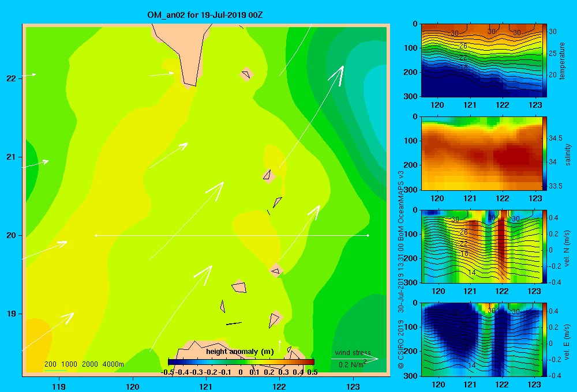Click the "14" contour label in vel. N panel

click(473, 273)
